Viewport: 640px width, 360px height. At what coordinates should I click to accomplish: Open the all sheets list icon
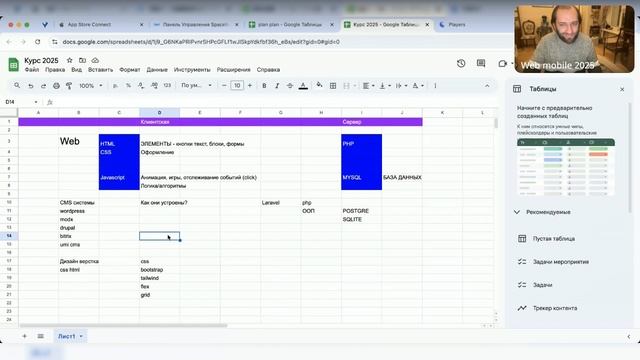[40, 336]
